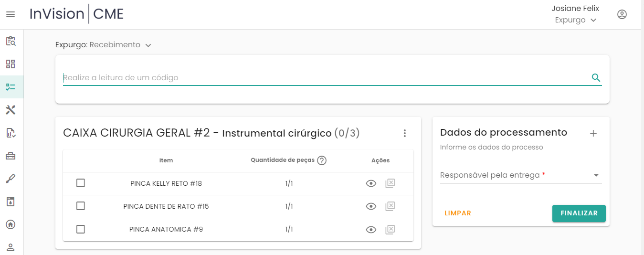Click the FINALIZAR button

(x=579, y=213)
